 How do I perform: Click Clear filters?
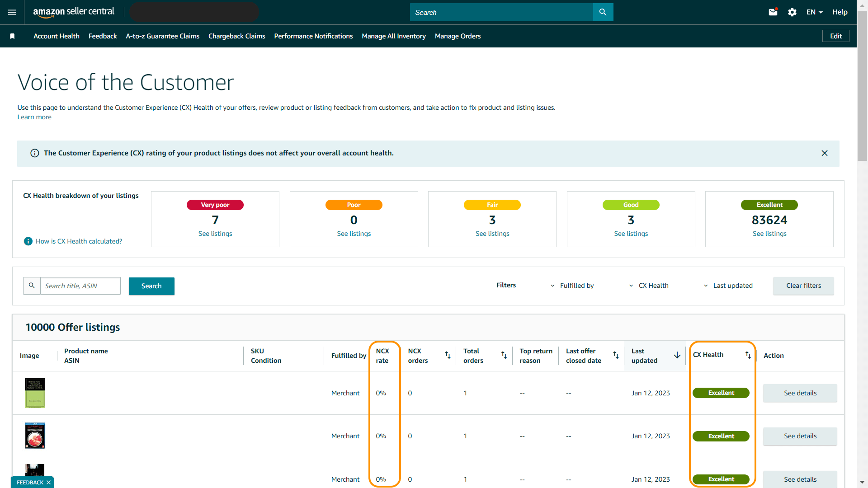803,286
